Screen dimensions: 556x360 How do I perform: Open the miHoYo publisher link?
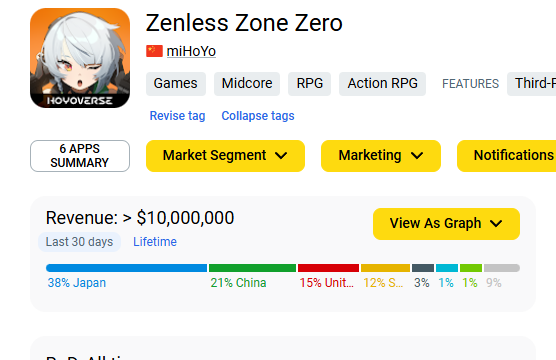[x=191, y=51]
